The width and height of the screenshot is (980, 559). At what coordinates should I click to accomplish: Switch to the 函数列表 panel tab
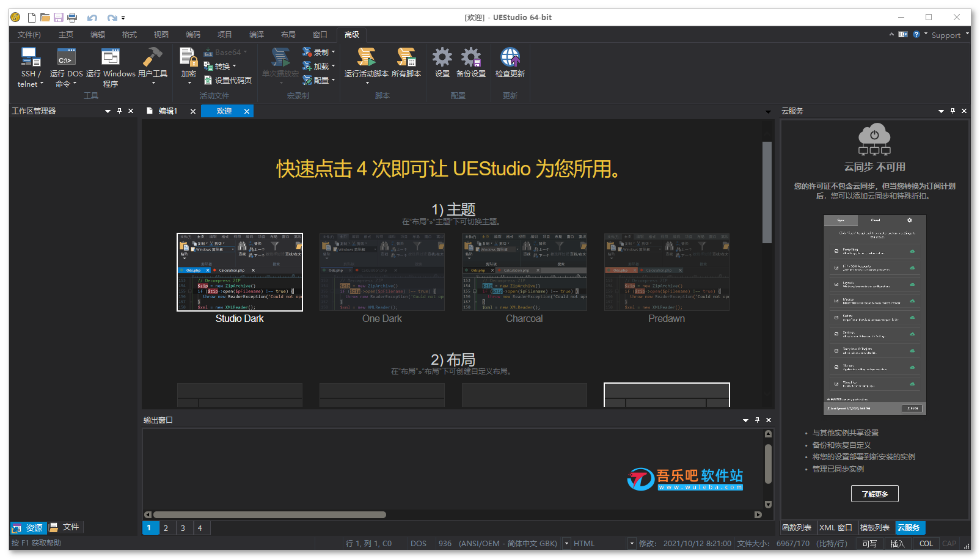pos(797,528)
